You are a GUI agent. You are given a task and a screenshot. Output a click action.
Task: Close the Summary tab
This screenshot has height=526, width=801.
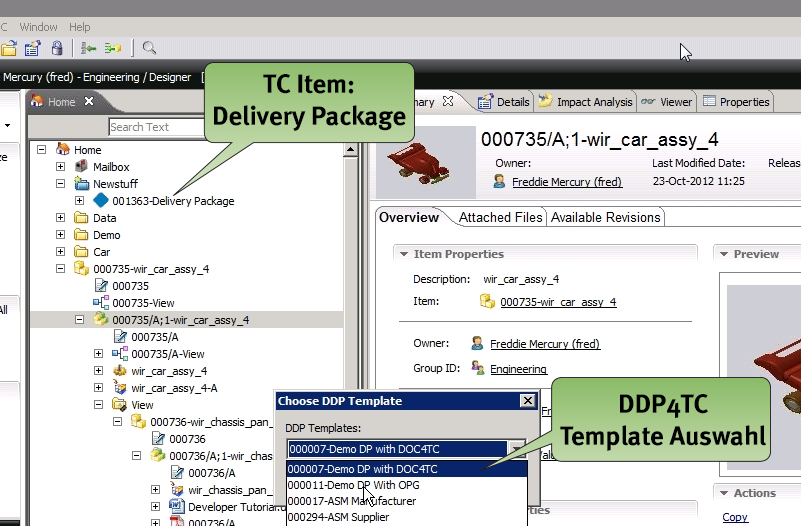click(448, 101)
